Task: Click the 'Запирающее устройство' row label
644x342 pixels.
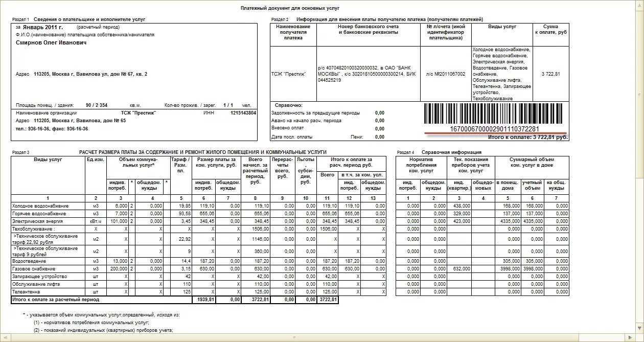Action: tap(39, 277)
